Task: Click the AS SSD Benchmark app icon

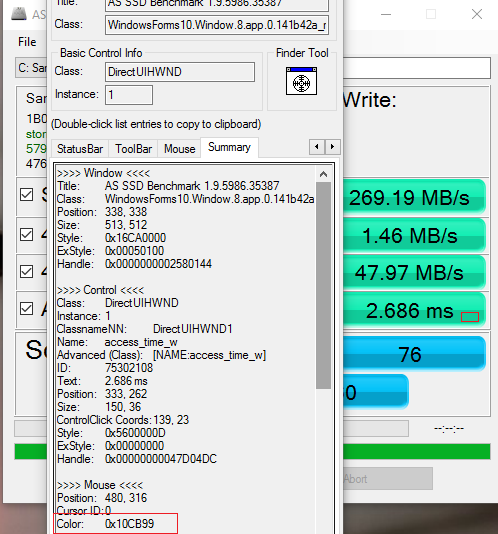Action: pos(19,14)
